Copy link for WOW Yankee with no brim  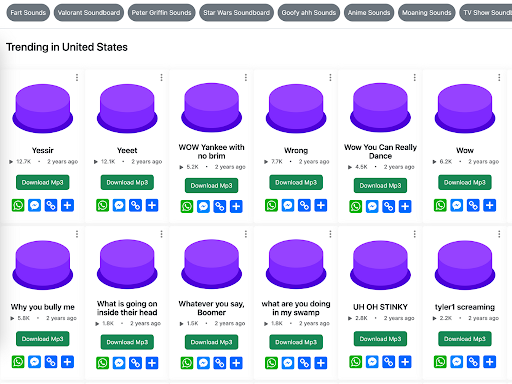point(220,206)
